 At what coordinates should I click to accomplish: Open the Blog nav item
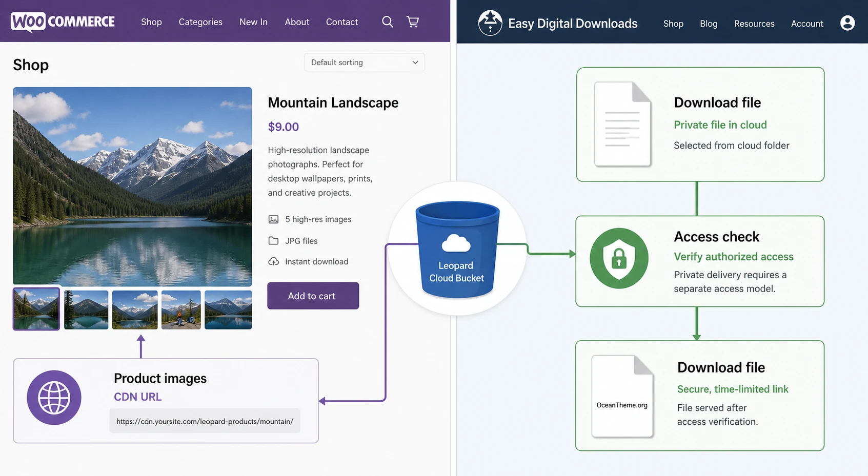click(x=709, y=24)
